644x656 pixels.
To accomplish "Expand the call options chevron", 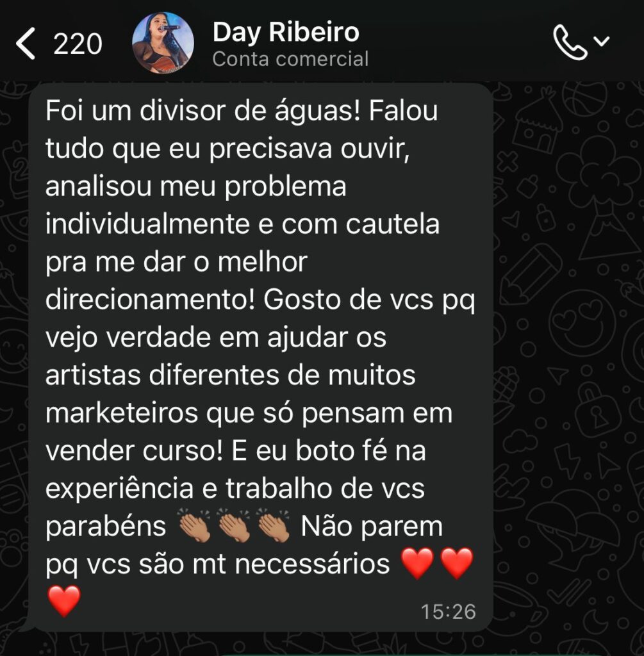I will pyautogui.click(x=602, y=41).
